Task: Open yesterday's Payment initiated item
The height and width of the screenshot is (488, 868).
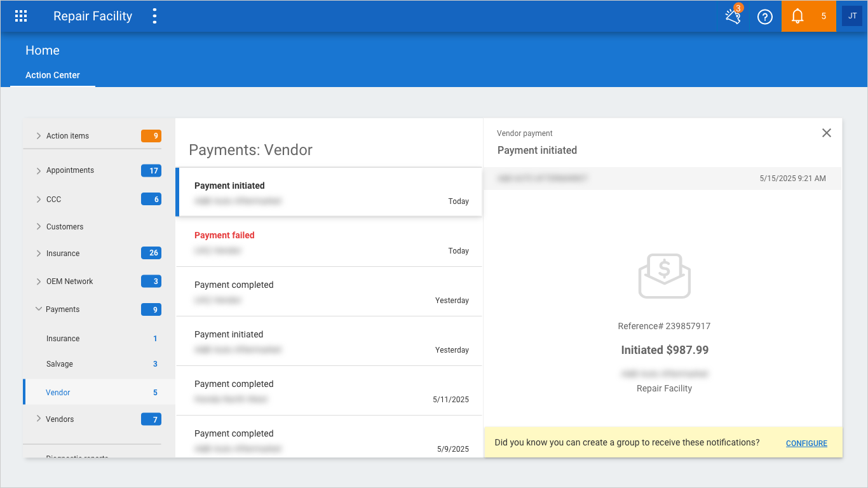Action: [x=329, y=341]
